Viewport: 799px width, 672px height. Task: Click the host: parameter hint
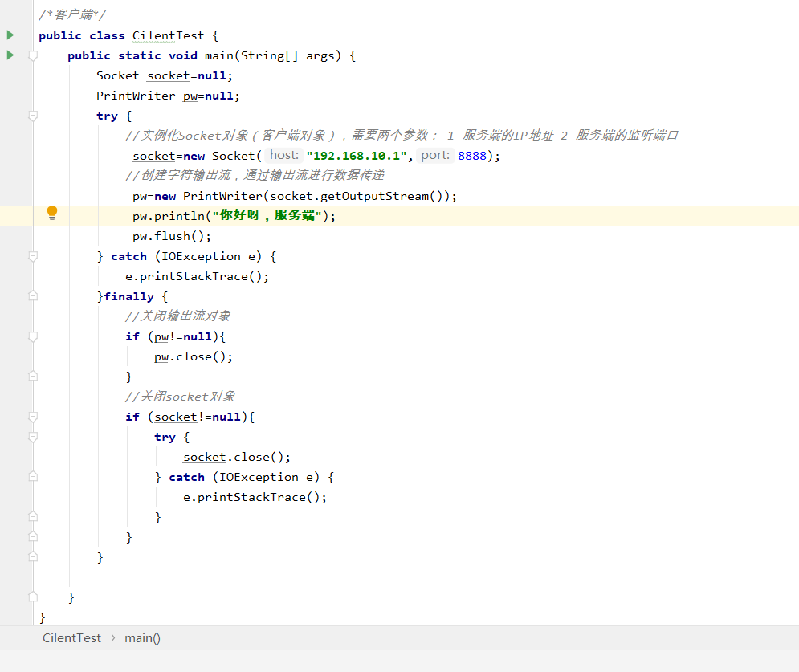coord(283,155)
